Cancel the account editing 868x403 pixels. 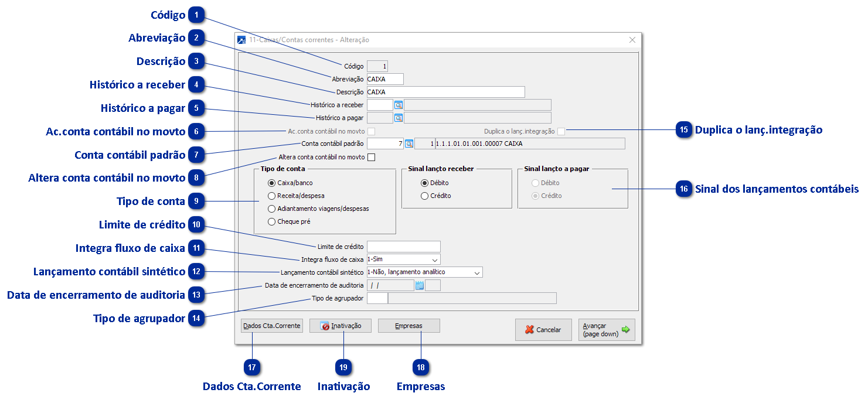tap(543, 330)
